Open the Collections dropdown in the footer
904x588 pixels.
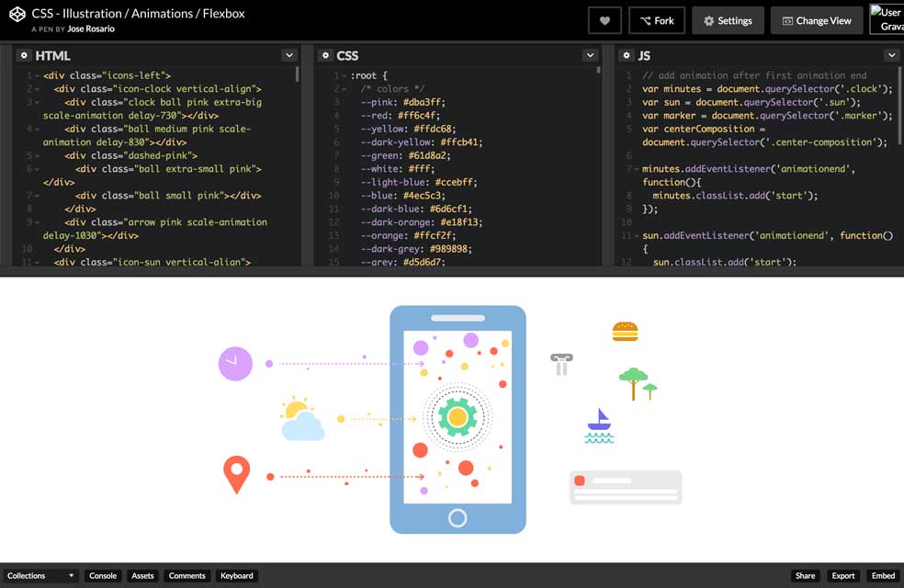click(x=40, y=576)
